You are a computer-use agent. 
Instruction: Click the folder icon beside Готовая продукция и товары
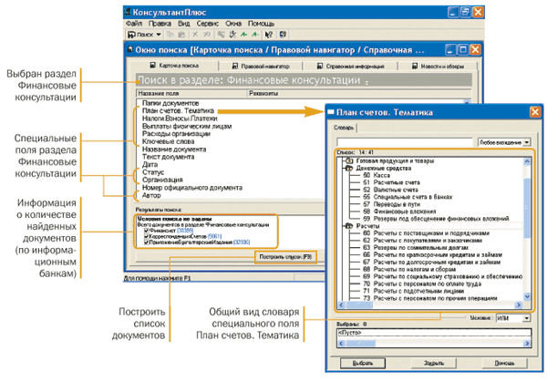(x=349, y=160)
